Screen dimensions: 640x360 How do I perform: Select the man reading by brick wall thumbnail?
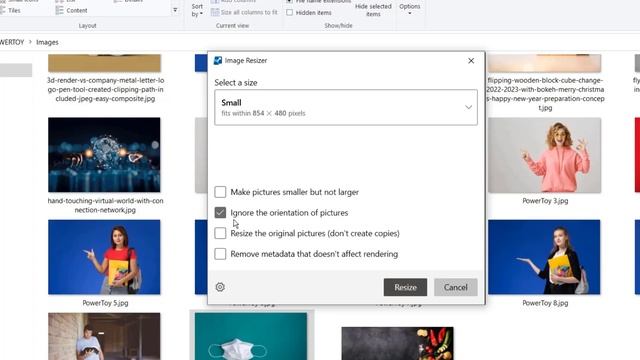104,336
